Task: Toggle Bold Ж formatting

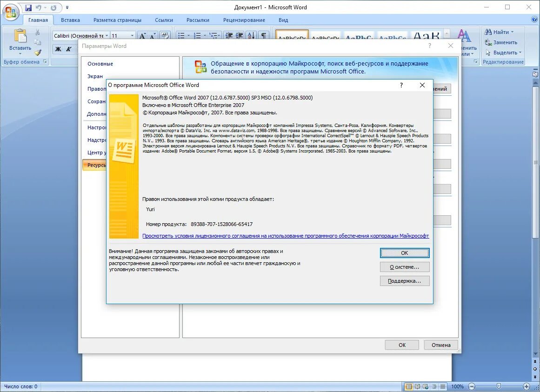Action: [58, 49]
